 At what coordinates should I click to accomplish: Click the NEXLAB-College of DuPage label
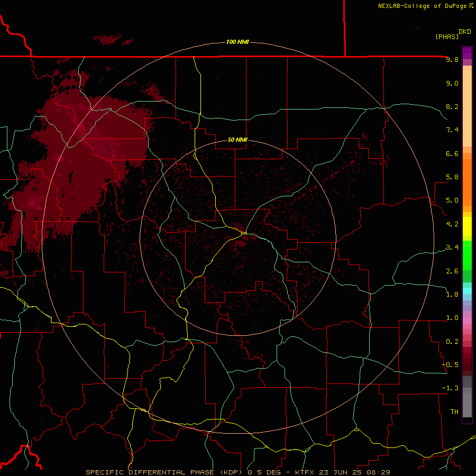coord(422,6)
